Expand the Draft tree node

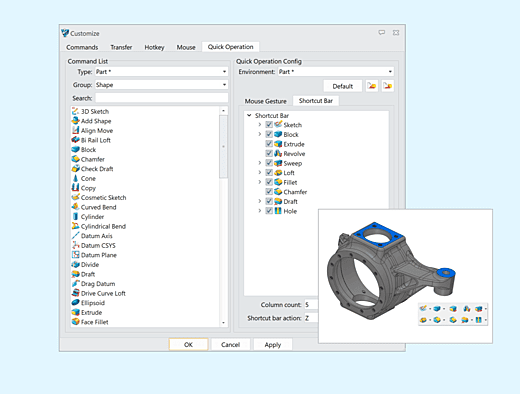point(260,201)
